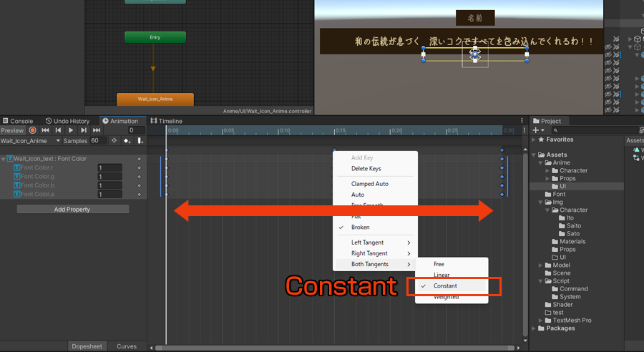Click the Add Keyframe diamond icon
The width and height of the screenshot is (644, 352).
[x=127, y=141]
